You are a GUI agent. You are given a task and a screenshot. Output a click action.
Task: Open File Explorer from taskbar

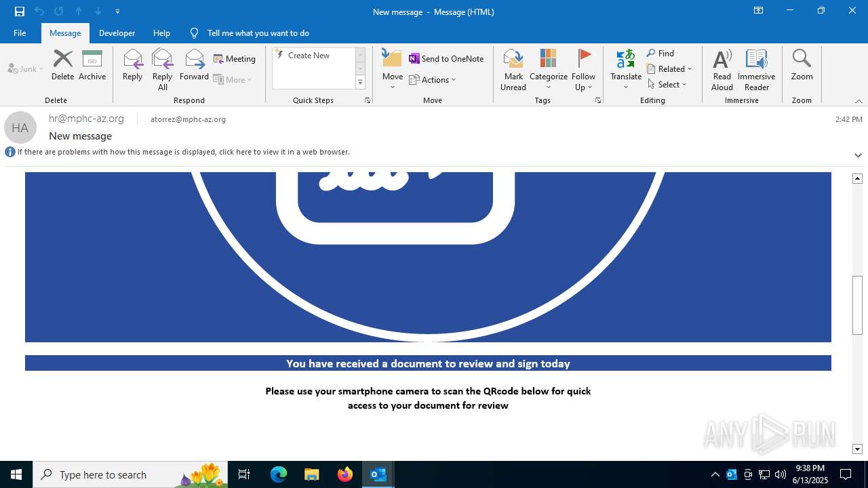pyautogui.click(x=312, y=474)
